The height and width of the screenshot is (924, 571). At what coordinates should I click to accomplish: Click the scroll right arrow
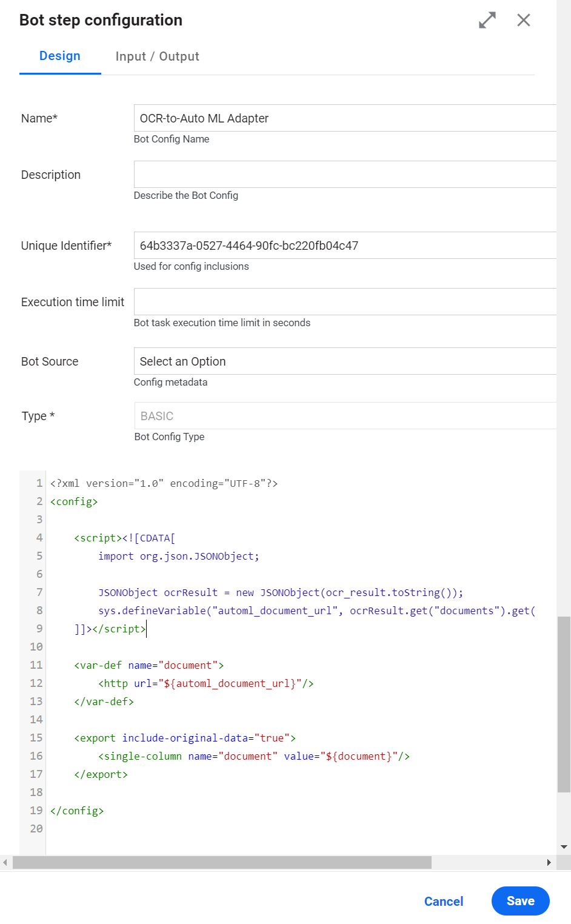(x=549, y=862)
